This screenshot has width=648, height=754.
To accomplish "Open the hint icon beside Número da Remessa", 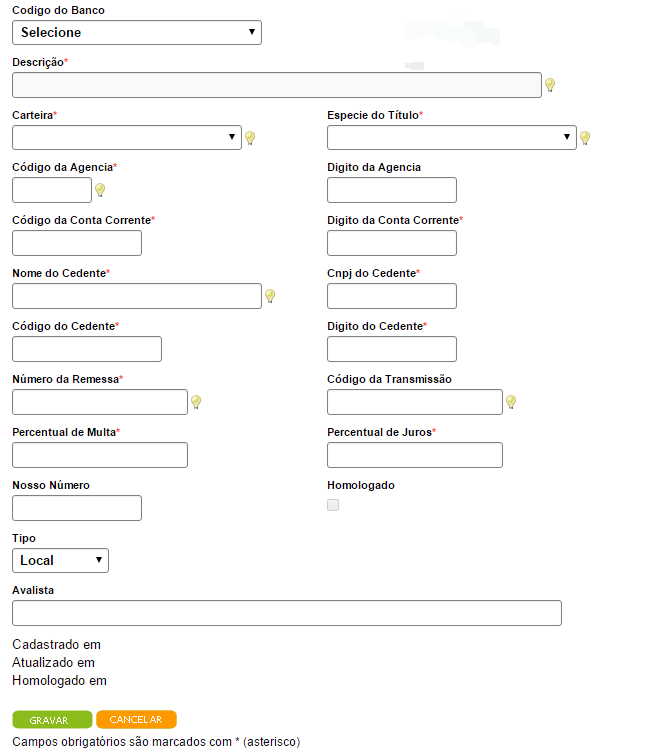I will 196,402.
